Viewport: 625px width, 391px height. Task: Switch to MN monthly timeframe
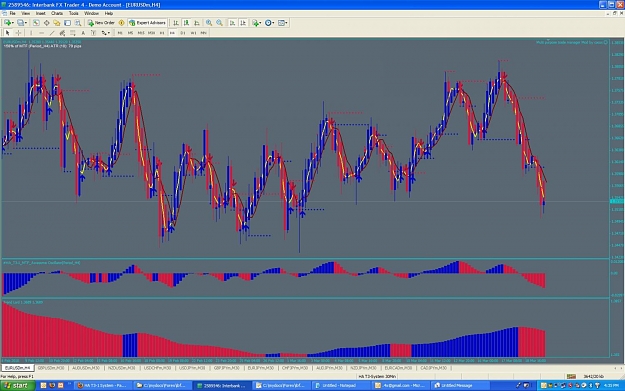tap(204, 33)
